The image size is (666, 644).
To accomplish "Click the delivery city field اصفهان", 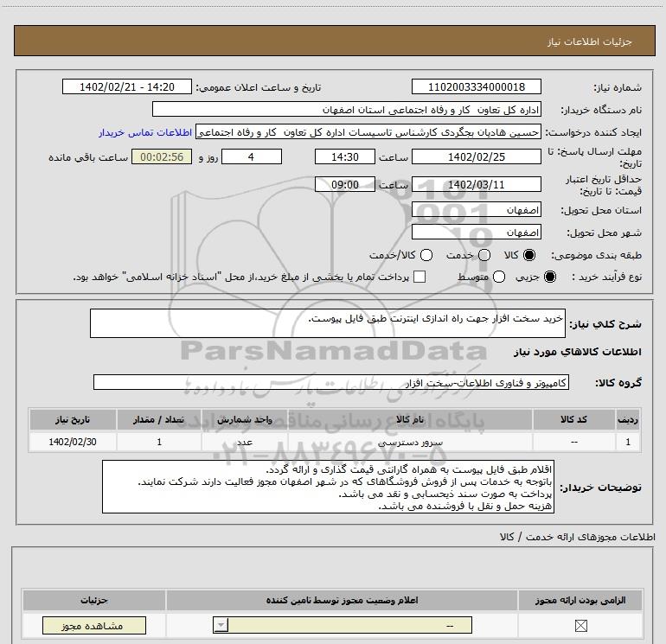I will point(476,233).
